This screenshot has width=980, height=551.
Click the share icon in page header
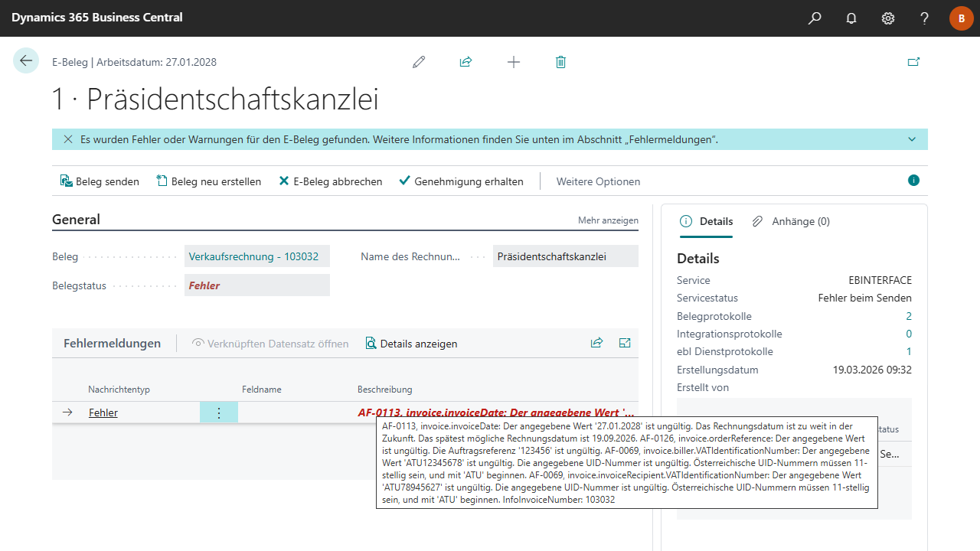(x=465, y=62)
